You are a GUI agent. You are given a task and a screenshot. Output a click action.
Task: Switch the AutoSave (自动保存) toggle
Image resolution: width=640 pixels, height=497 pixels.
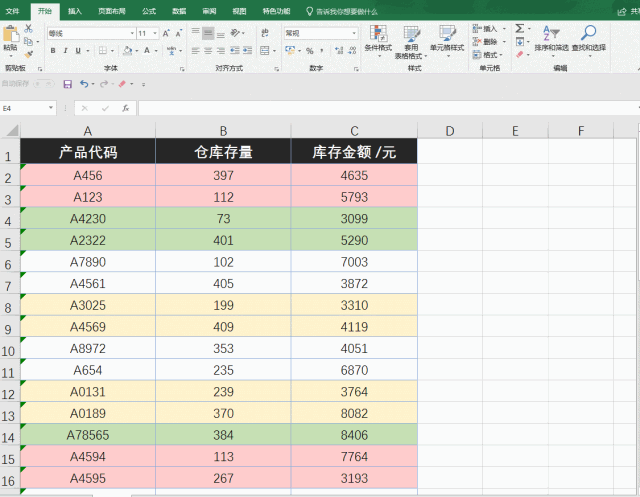pyautogui.click(x=44, y=84)
